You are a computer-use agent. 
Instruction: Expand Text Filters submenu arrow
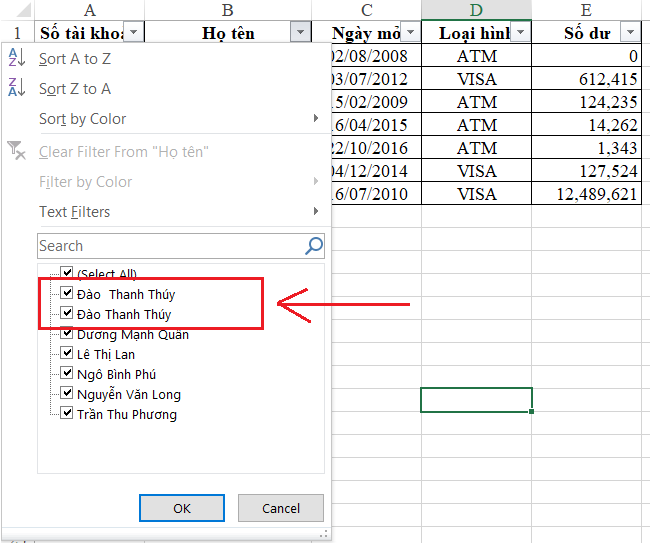tap(316, 211)
